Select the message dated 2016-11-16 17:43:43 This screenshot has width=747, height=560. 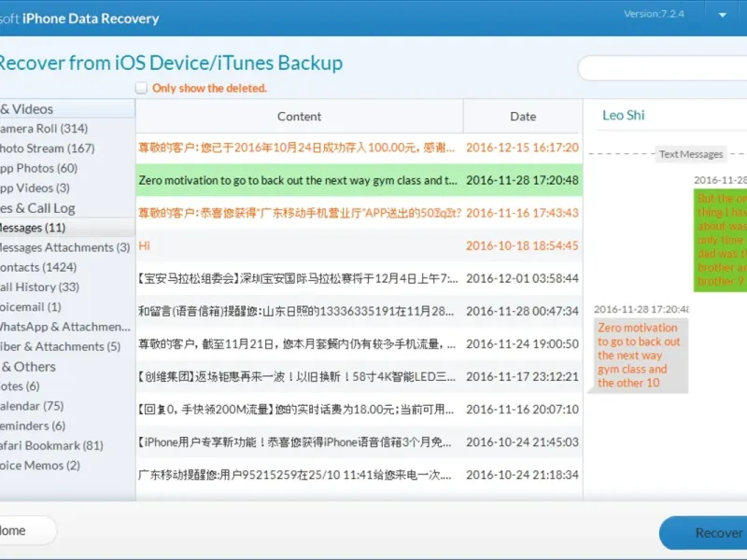[x=359, y=213]
